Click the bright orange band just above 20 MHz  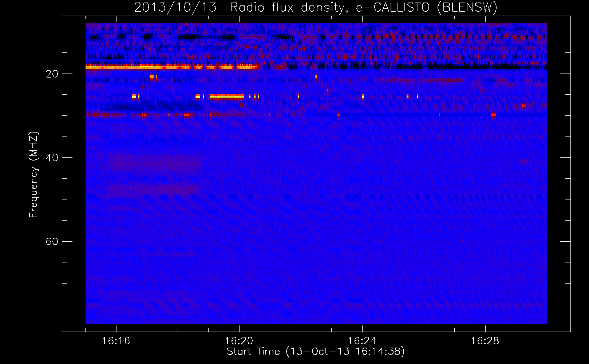(173, 67)
